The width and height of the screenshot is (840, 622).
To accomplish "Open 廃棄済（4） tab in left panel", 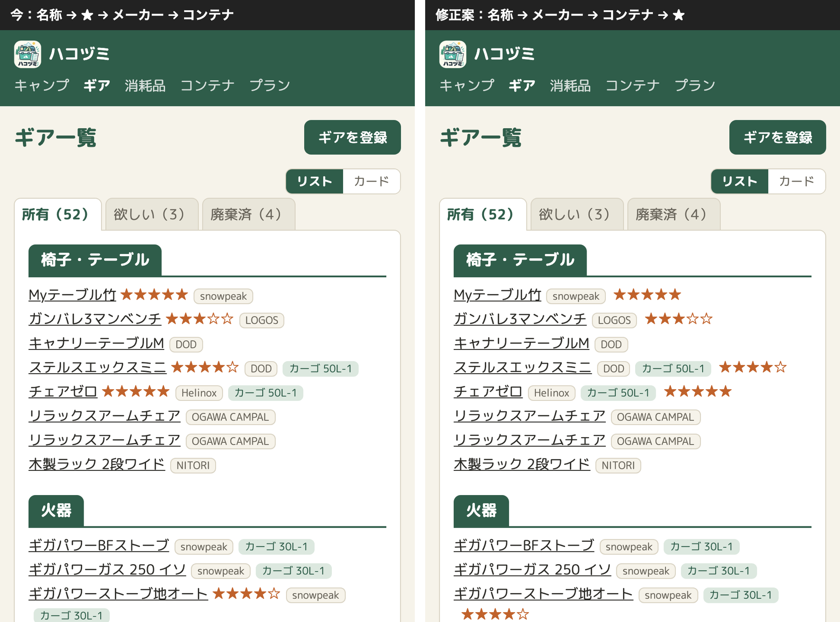I will (249, 214).
